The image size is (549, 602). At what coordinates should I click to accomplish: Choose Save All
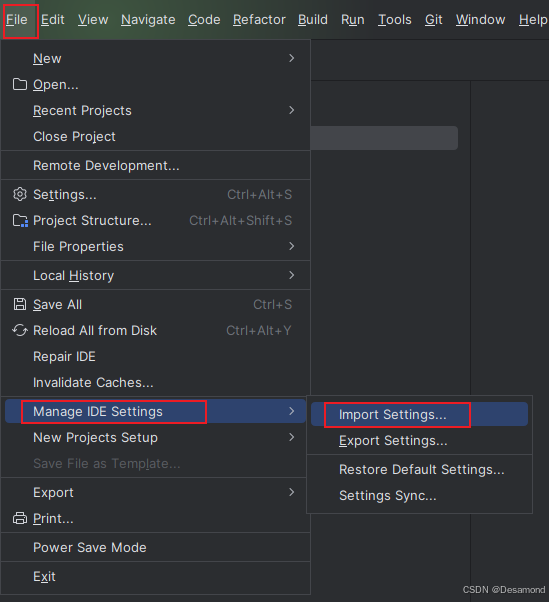155,304
